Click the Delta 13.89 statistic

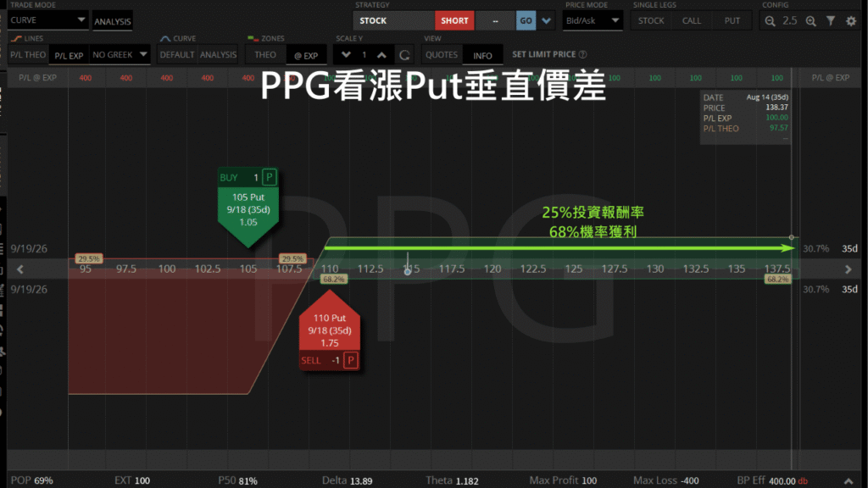click(347, 480)
